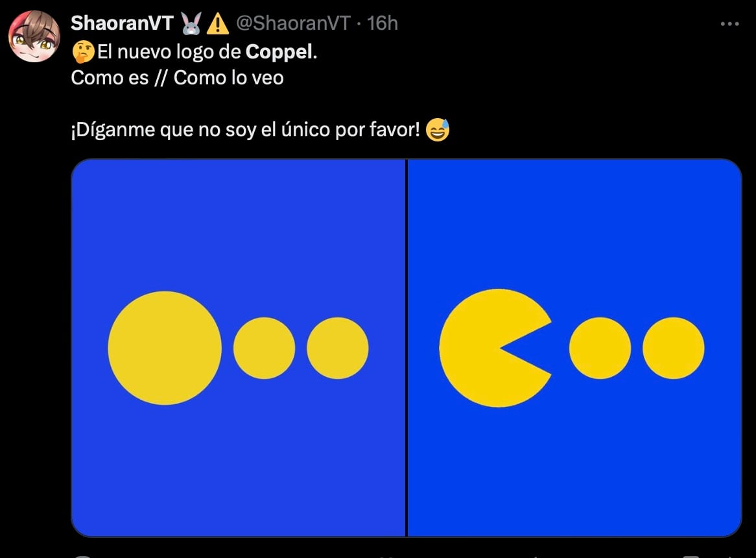Click the bolded word Coppel in the tweet
756x558 pixels.
(278, 52)
